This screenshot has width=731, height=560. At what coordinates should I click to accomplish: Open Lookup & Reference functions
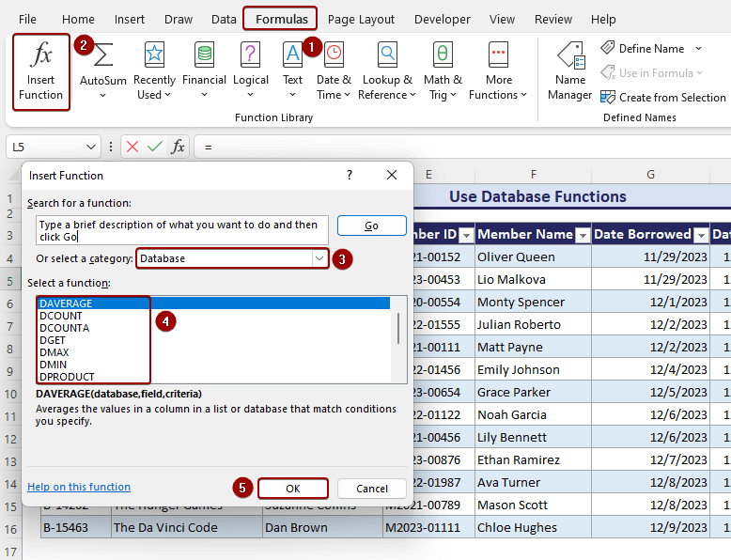tap(387, 71)
